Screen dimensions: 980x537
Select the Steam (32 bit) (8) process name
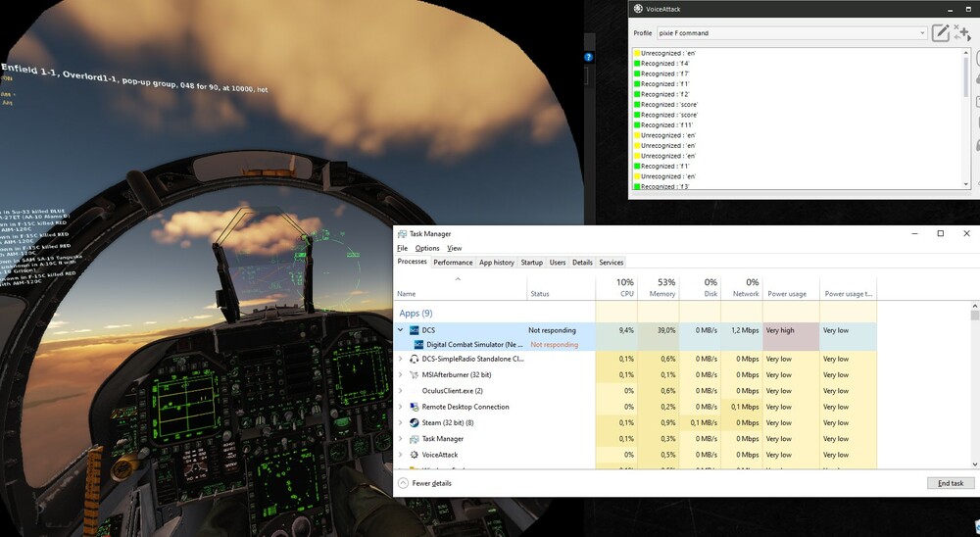pos(448,422)
